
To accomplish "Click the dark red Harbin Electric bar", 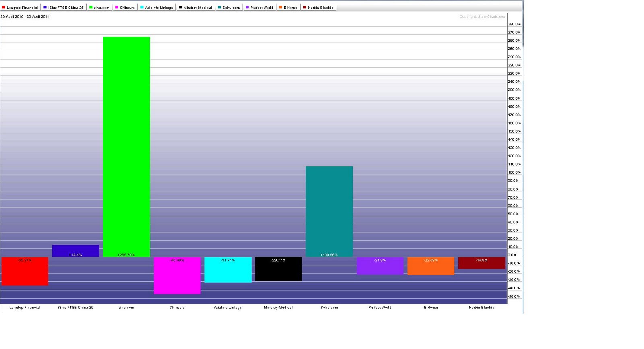I will (481, 263).
